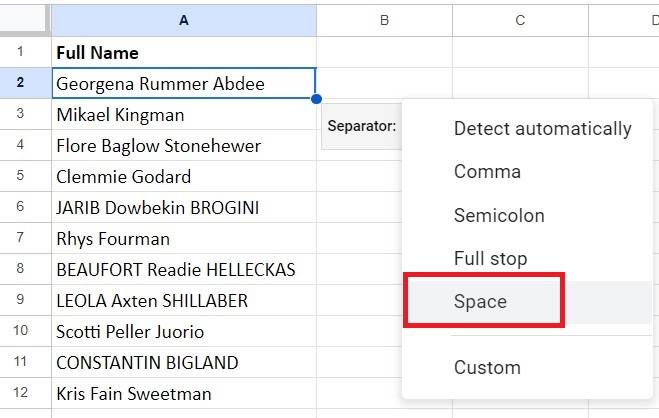Click the select-all corner box
Viewport: 659px width, 418px height.
point(25,19)
